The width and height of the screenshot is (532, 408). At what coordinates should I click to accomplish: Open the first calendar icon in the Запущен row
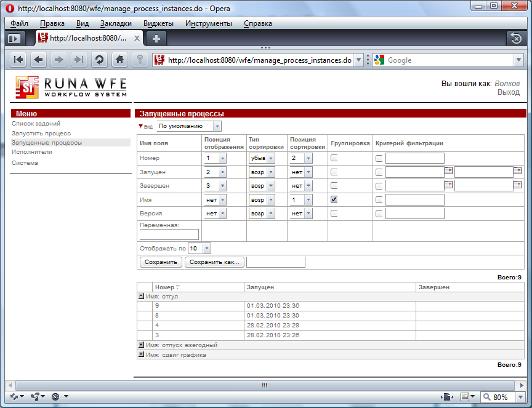click(448, 170)
